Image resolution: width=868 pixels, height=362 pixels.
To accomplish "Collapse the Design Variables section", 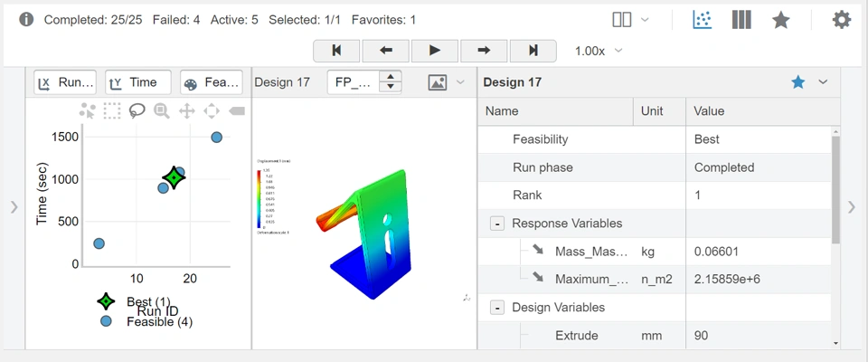I will [x=496, y=308].
